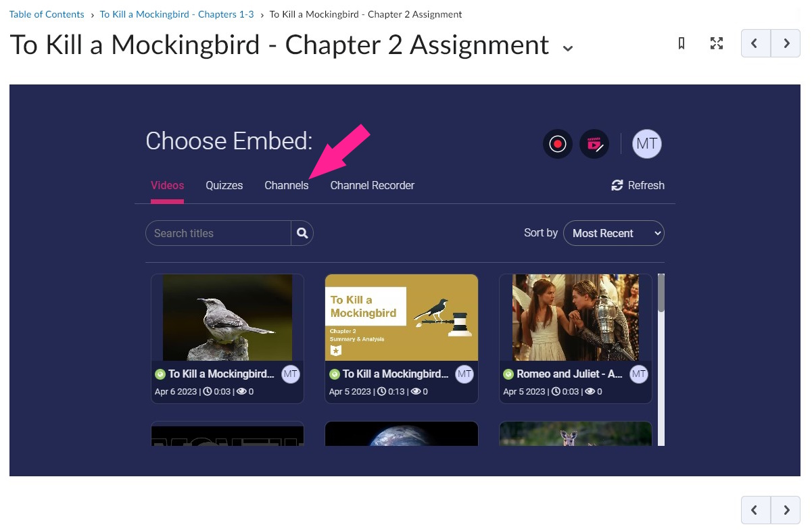Viewport: 812px width, 531px height.
Task: Click the red record button icon
Action: click(558, 144)
